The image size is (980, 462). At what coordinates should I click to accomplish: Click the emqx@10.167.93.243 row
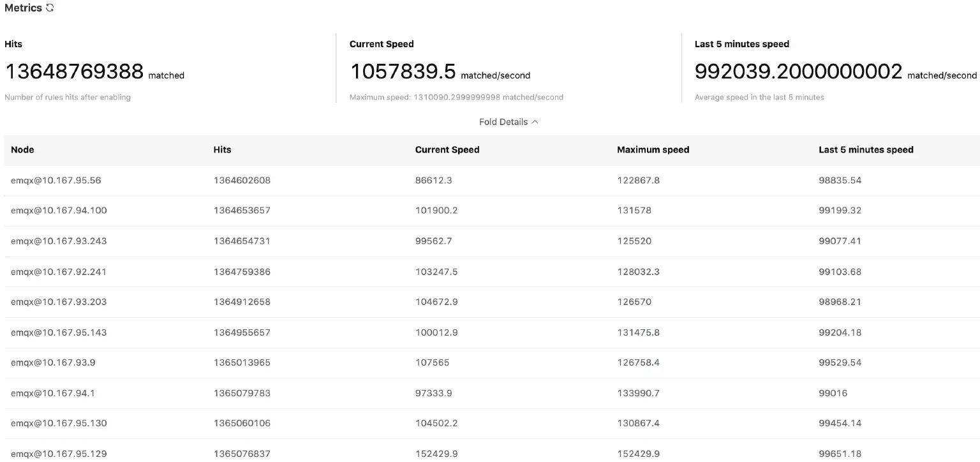coord(58,241)
